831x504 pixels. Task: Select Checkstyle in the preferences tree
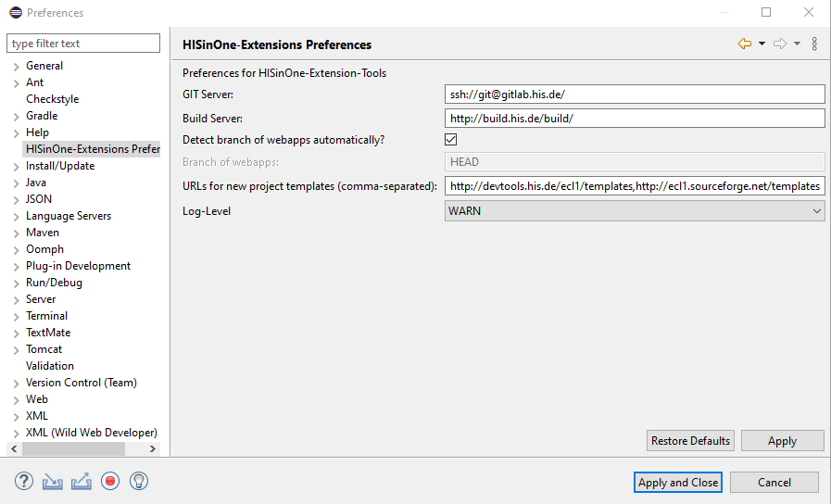click(53, 99)
